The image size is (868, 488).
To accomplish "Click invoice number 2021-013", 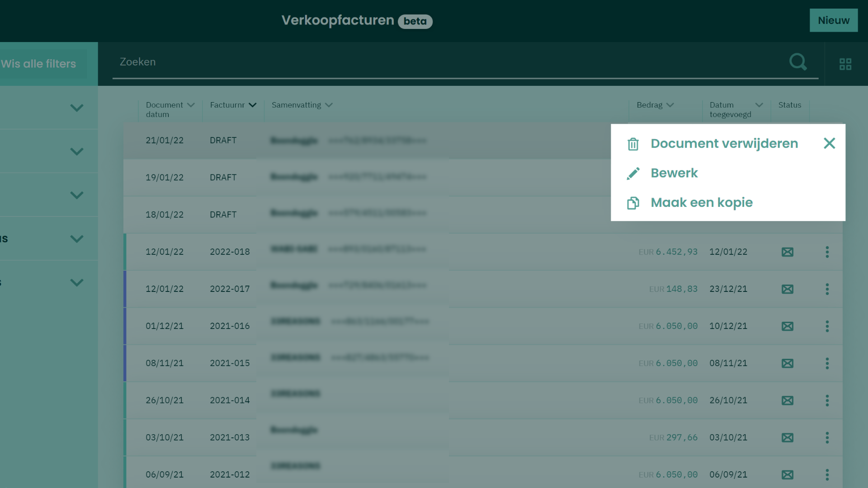I will (230, 437).
